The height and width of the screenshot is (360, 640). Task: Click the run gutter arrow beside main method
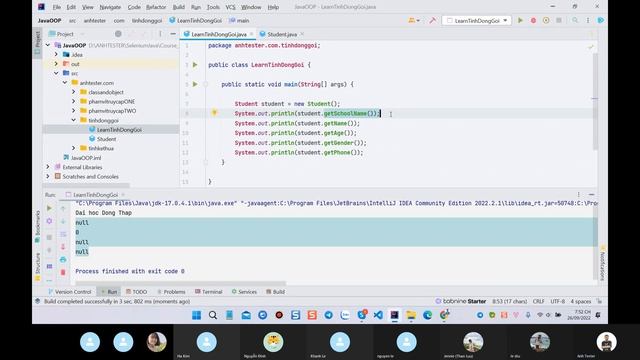(x=195, y=84)
